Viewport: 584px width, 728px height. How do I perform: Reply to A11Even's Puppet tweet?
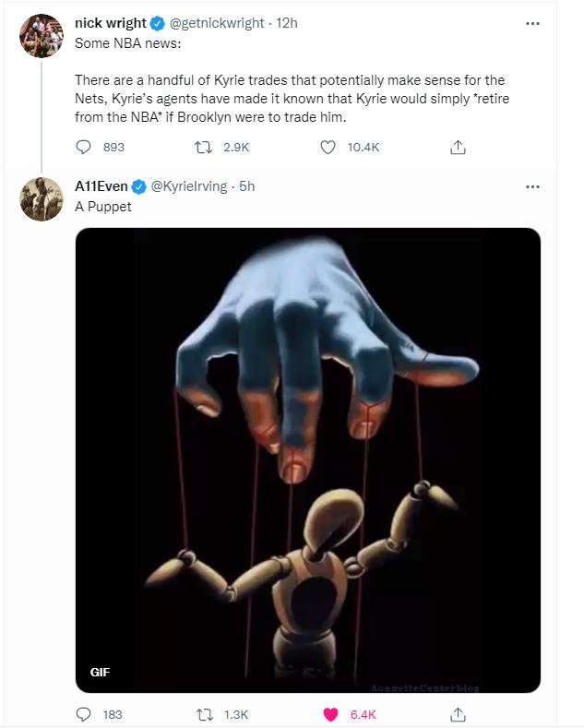click(83, 713)
